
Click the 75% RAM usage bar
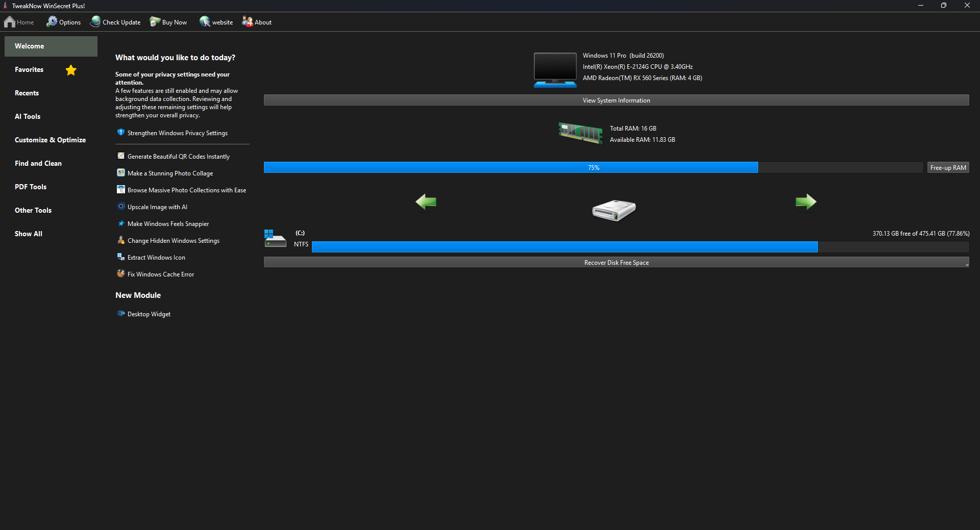[593, 167]
